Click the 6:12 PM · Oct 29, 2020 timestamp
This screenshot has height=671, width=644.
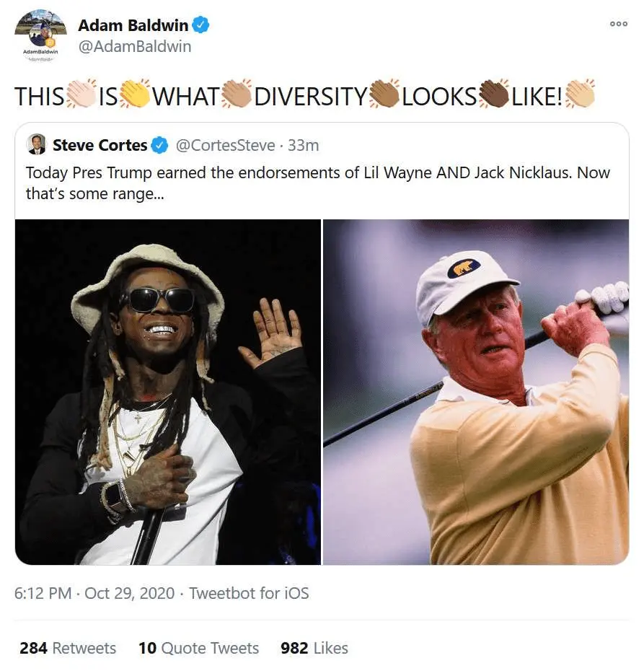click(x=94, y=593)
